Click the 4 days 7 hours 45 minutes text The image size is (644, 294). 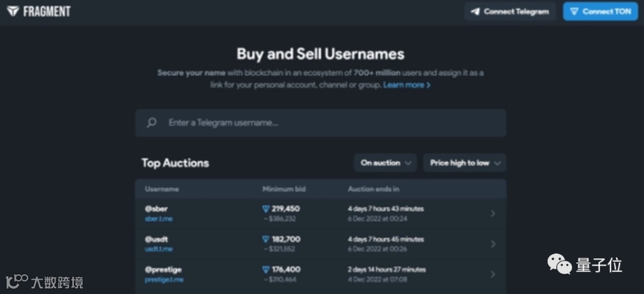386,239
